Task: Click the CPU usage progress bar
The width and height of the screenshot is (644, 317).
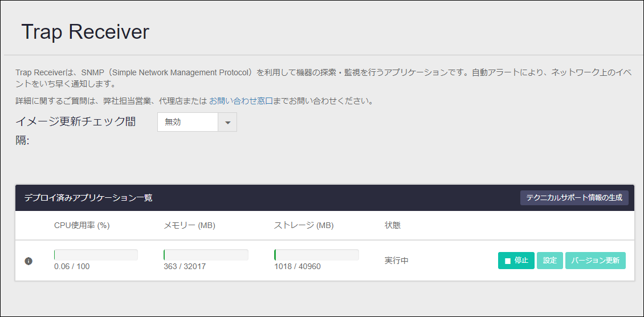Action: click(x=96, y=255)
